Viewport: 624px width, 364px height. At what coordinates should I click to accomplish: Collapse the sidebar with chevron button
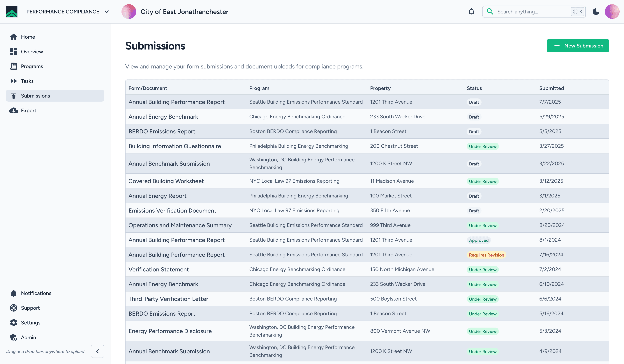click(97, 351)
